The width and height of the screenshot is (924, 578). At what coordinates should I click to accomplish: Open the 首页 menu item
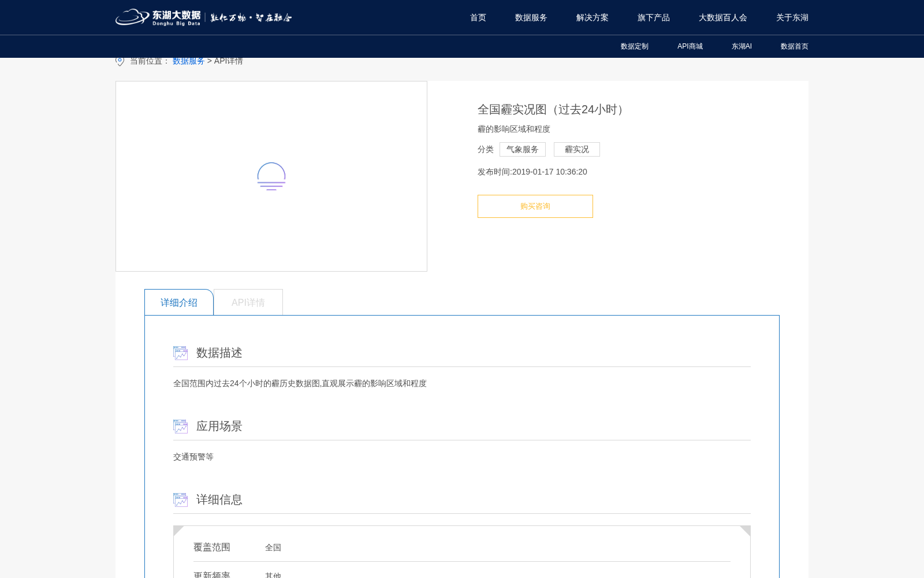click(x=478, y=17)
